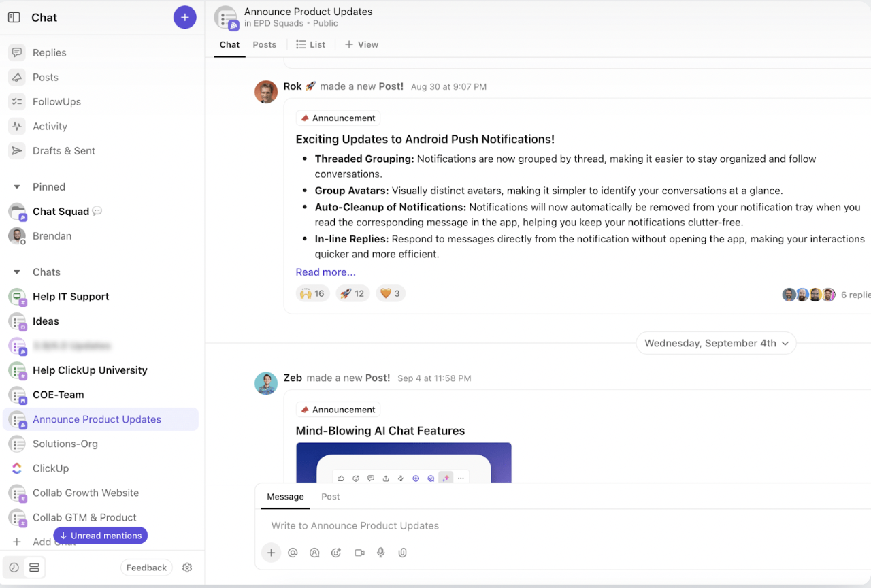Open the emoji picker in composer
The width and height of the screenshot is (871, 588).
(336, 553)
